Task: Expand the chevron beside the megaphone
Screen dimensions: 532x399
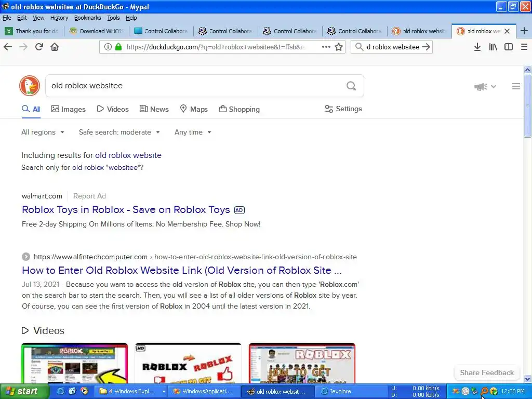Action: click(x=494, y=87)
